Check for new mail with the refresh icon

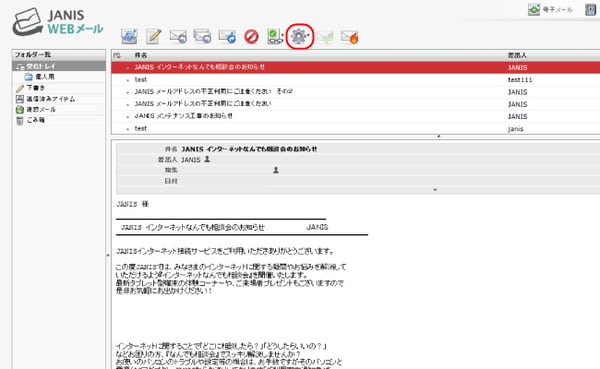(x=129, y=36)
